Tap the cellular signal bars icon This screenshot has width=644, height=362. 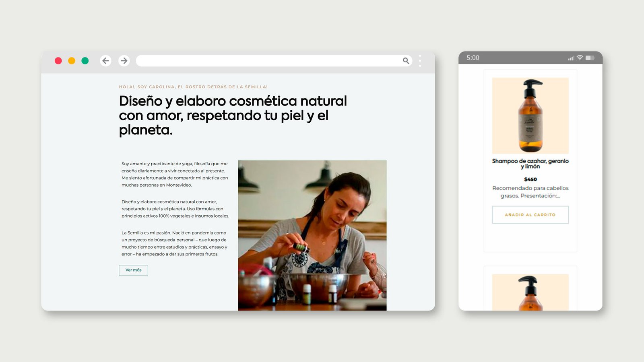(x=571, y=58)
